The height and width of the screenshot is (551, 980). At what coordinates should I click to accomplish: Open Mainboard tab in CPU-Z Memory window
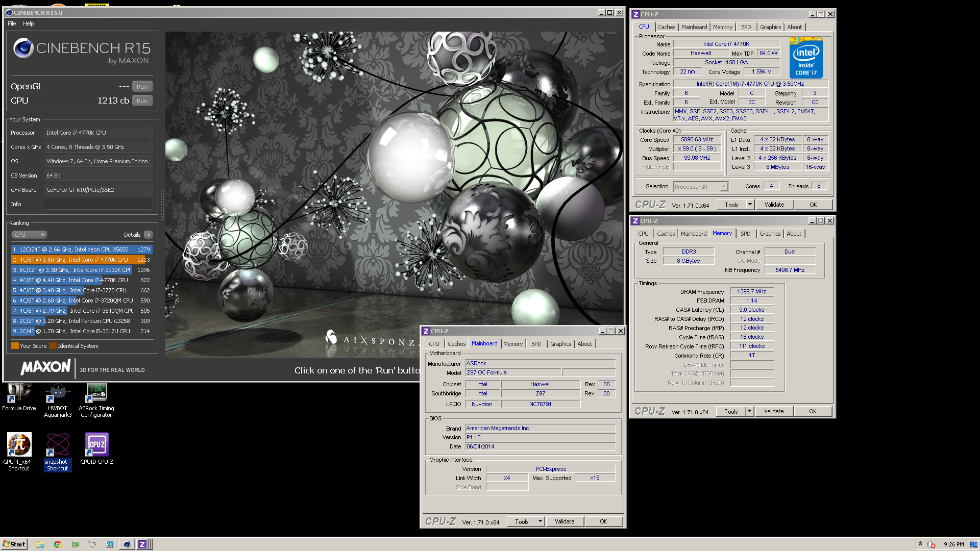[694, 234]
